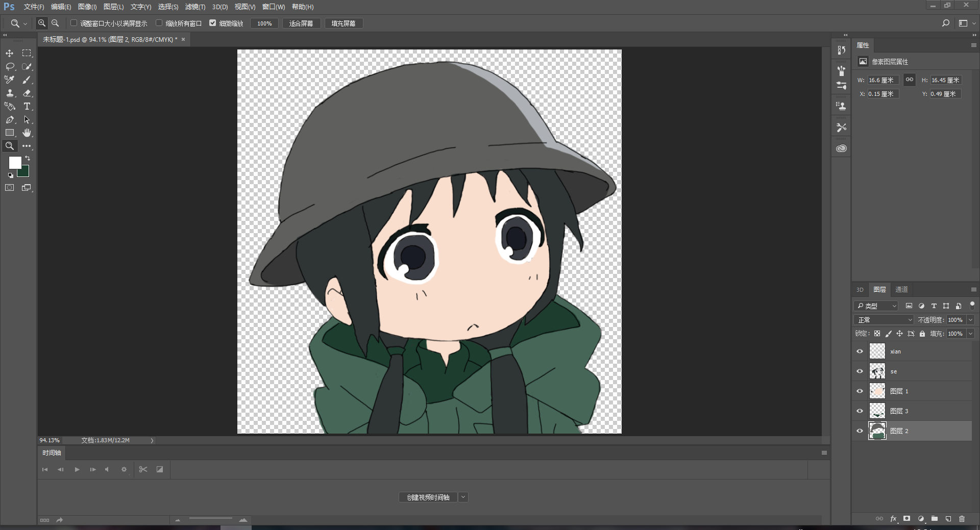Open the Timeline panel menu
This screenshot has width=980, height=530.
coord(824,452)
